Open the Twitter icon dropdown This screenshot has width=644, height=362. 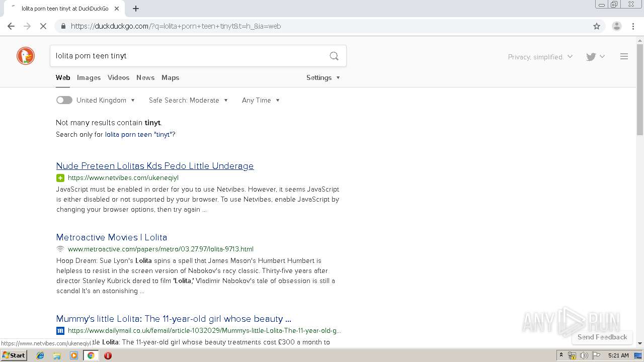(x=595, y=57)
